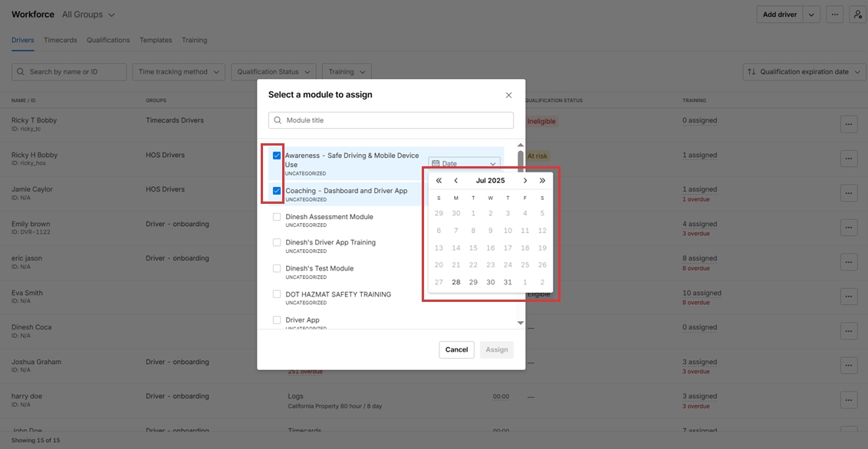The width and height of the screenshot is (868, 449).
Task: Switch to the Timecards tab
Action: [61, 40]
